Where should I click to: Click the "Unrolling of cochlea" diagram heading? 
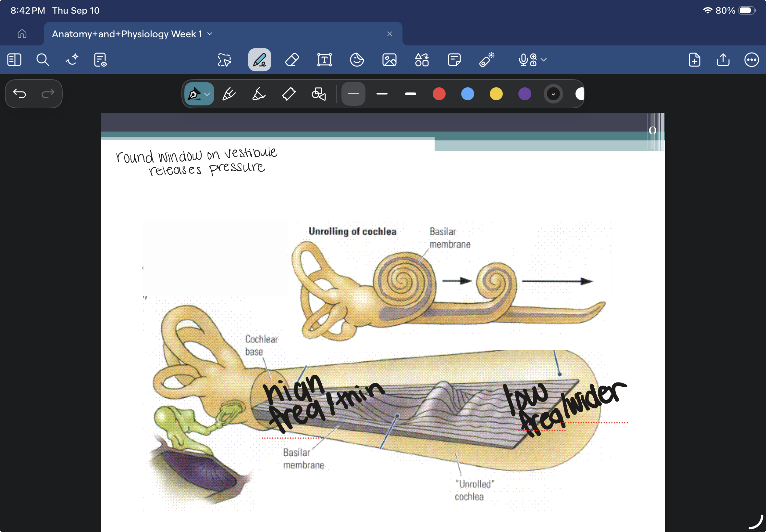coord(352,232)
